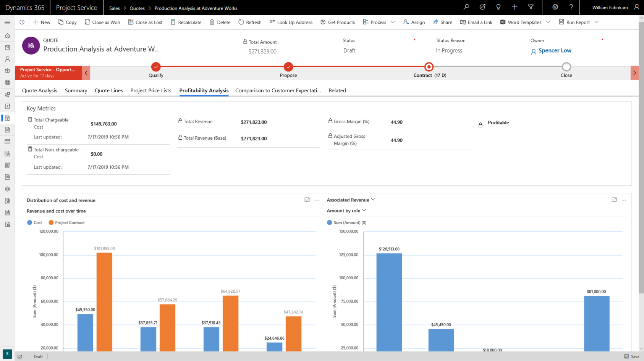Switch to the Summary tab

[76, 90]
